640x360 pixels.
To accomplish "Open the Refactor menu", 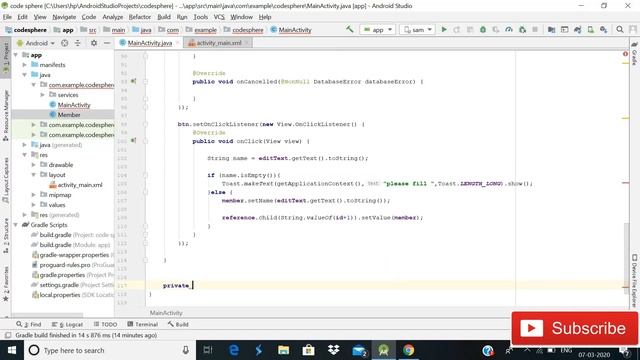I will 140,17.
